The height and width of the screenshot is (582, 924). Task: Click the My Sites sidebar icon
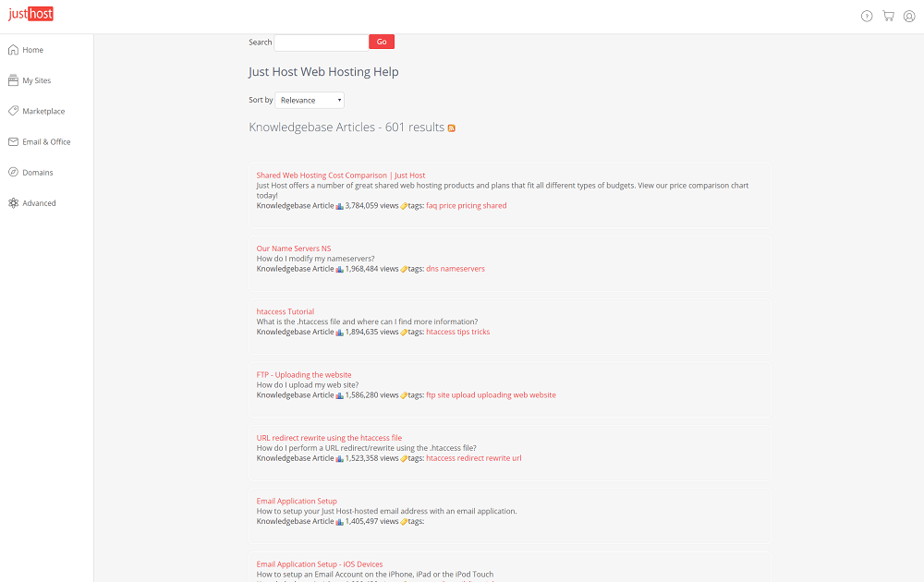click(13, 80)
